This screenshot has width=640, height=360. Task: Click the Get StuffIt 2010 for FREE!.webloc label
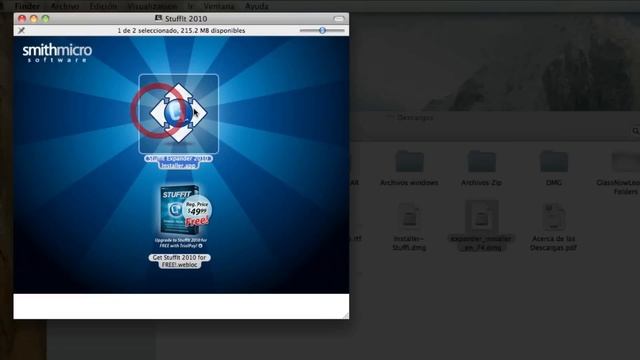click(180, 261)
